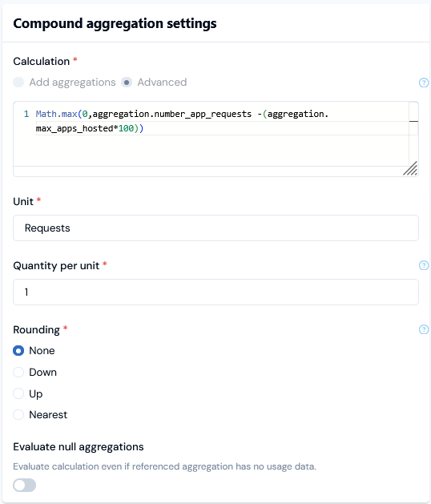Select the Advanced calculation radio option
Image resolution: width=431 pixels, height=504 pixels.
[x=127, y=83]
